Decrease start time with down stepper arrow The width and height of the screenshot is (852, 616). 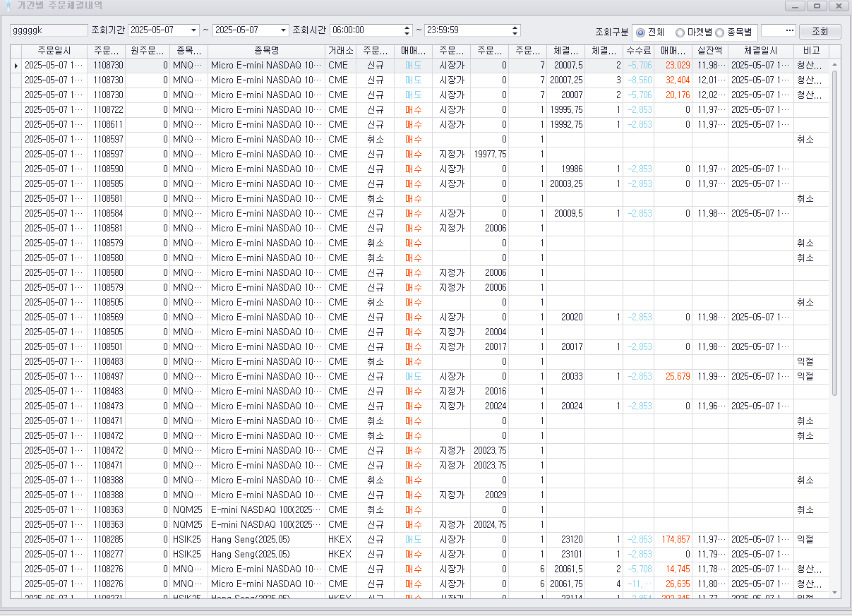point(407,33)
